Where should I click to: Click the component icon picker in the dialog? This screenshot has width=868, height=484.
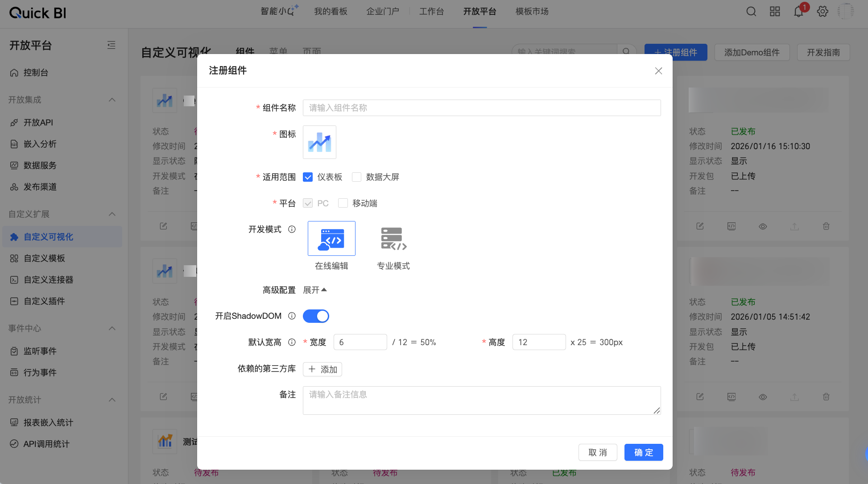point(319,142)
